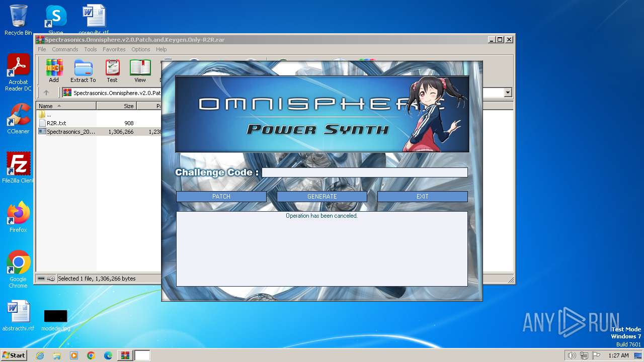Click the Action Center flag tray icon
644x362 pixels.
597,355
